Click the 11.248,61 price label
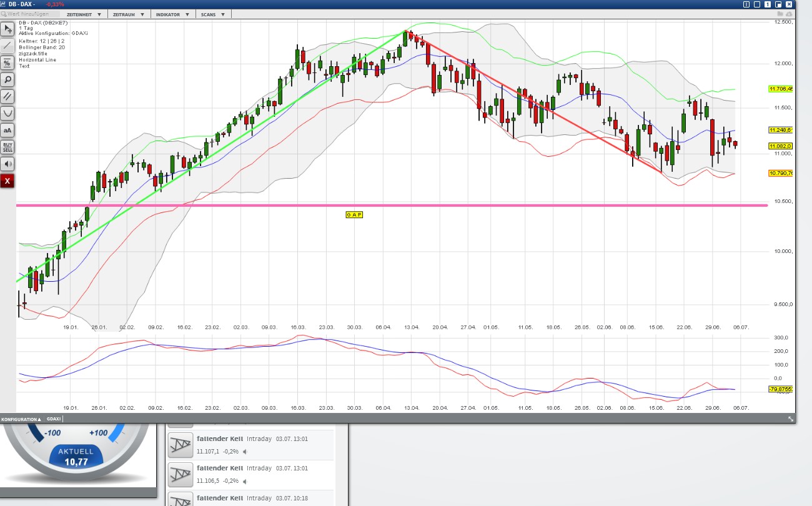The height and width of the screenshot is (506, 812). (781, 130)
